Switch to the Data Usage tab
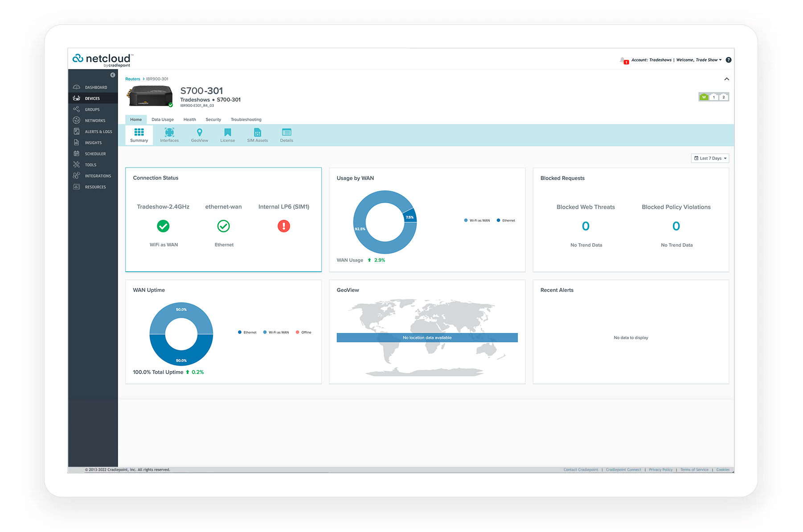The image size is (803, 532). pyautogui.click(x=163, y=119)
